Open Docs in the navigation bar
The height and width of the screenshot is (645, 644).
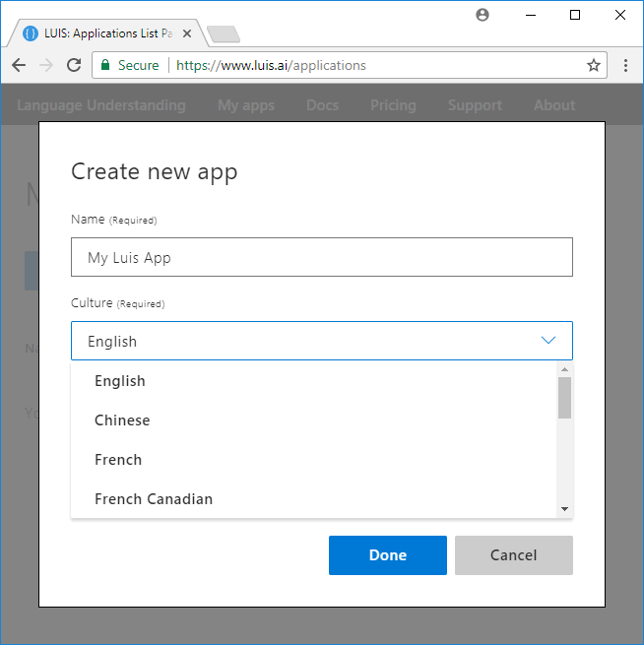[322, 105]
